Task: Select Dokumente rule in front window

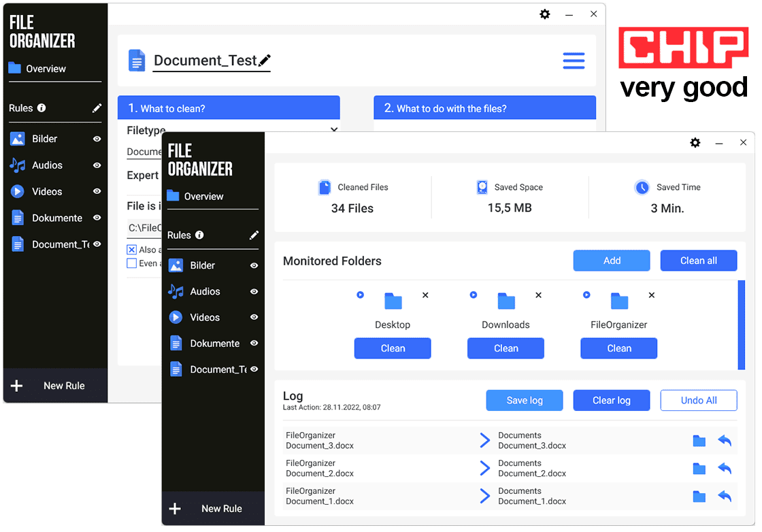Action: 214,344
